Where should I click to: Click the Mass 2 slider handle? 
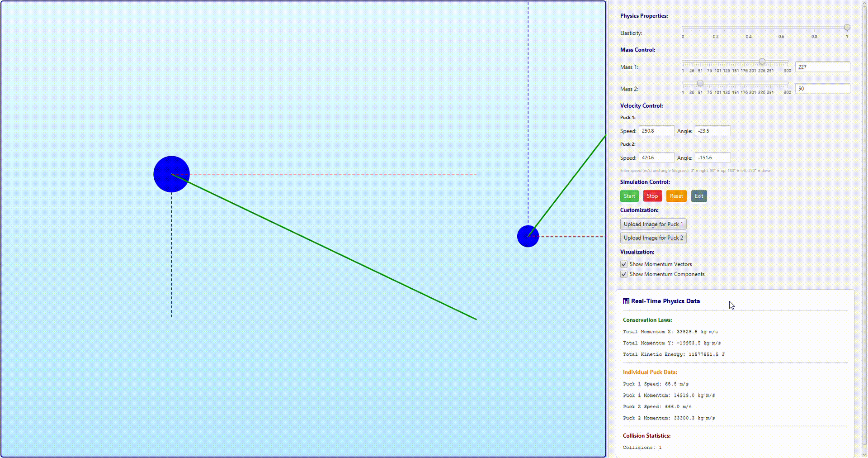(x=700, y=83)
